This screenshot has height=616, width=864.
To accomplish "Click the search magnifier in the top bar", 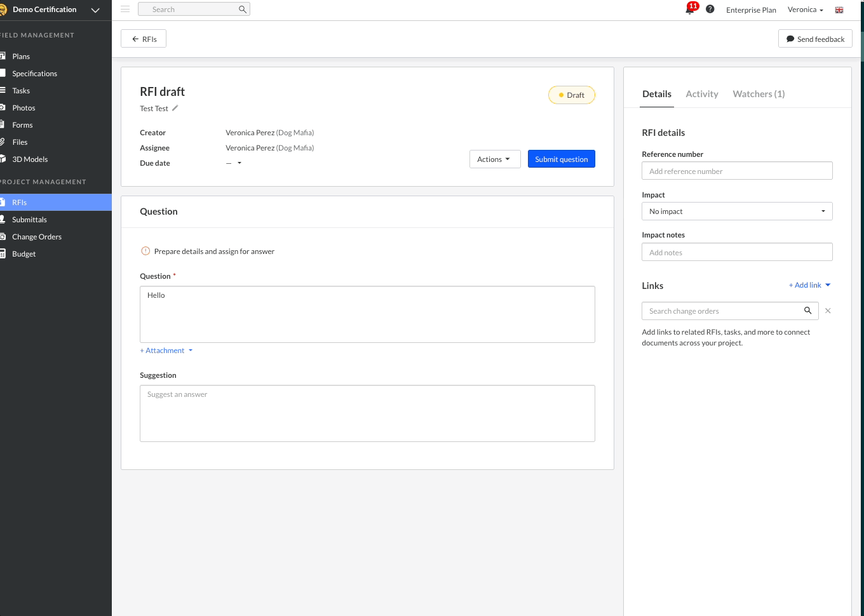I will tap(242, 9).
